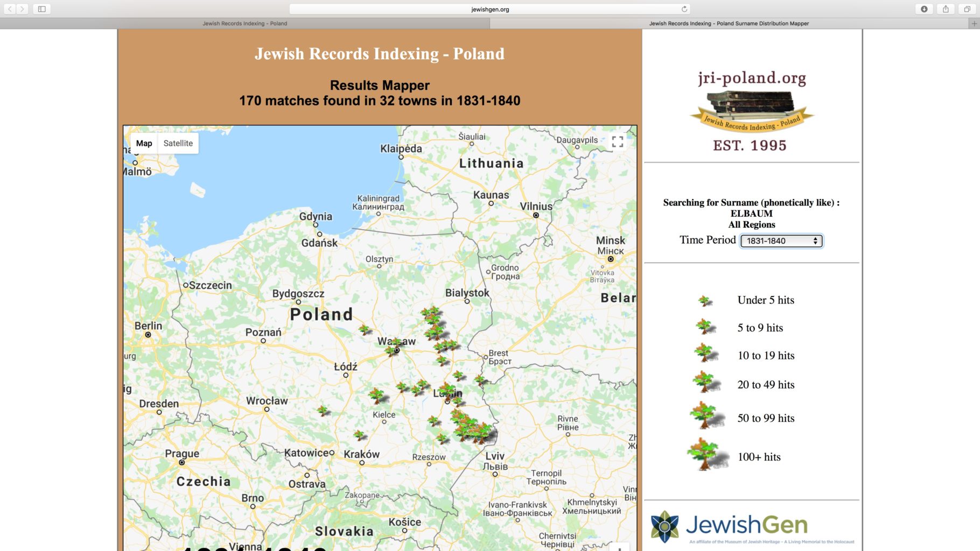Click the Berlin city label on map
This screenshot has width=980, height=551.
click(149, 326)
